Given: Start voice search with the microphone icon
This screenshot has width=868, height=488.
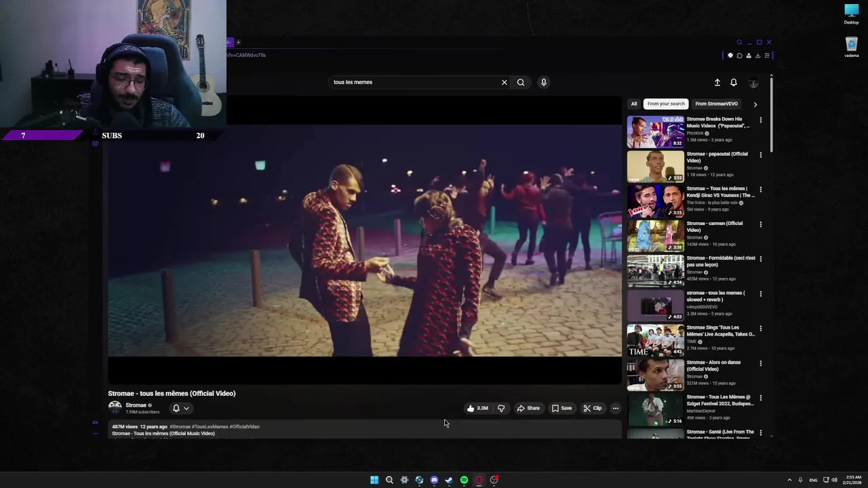Looking at the screenshot, I should [543, 82].
